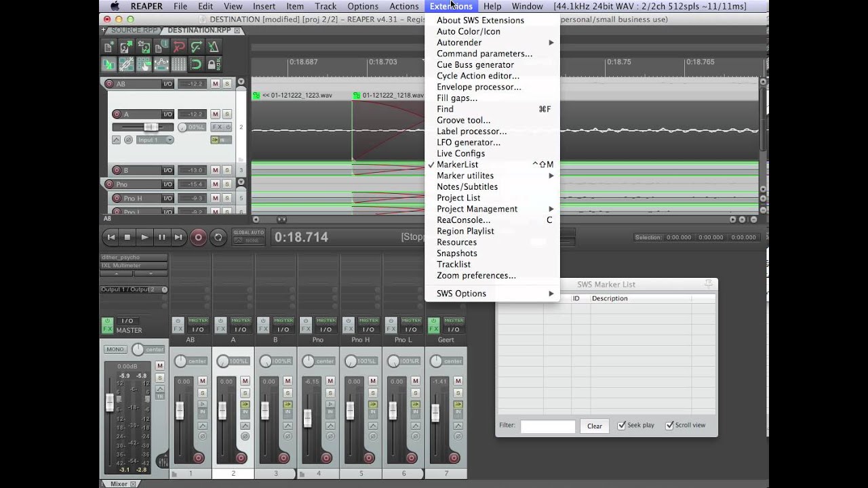Open the master FX button in mixer
Screen dimensions: 868x488
pos(107,329)
